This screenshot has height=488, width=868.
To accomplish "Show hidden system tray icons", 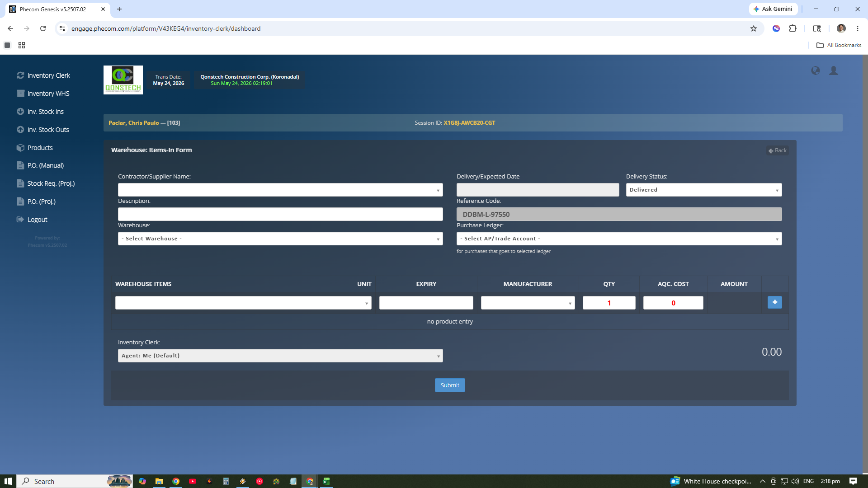I will [763, 481].
